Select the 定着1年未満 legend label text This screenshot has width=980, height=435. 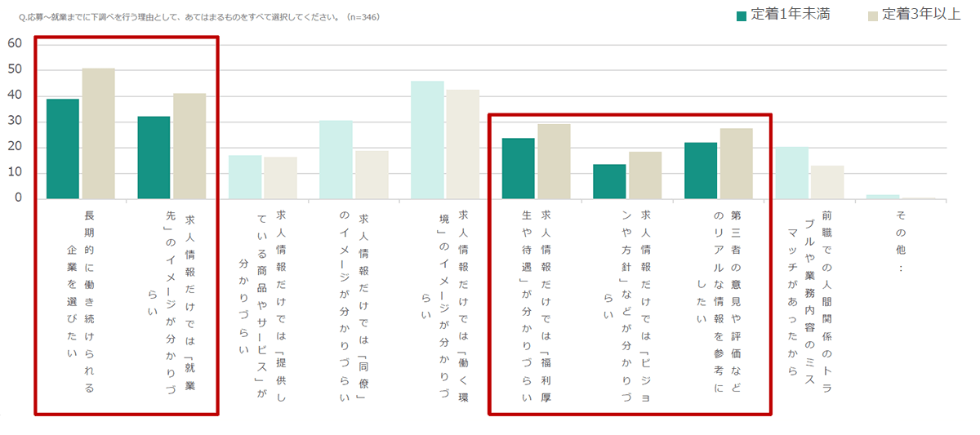pyautogui.click(x=791, y=15)
